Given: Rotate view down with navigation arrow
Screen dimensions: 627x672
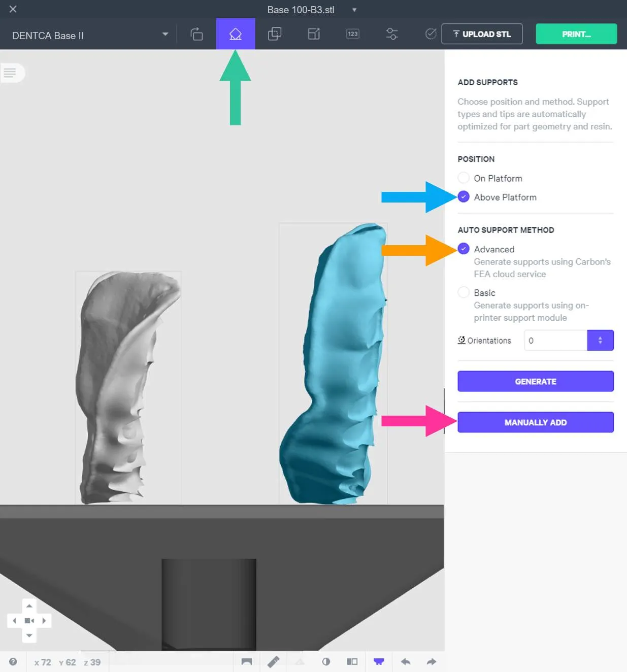Looking at the screenshot, I should coord(29,635).
